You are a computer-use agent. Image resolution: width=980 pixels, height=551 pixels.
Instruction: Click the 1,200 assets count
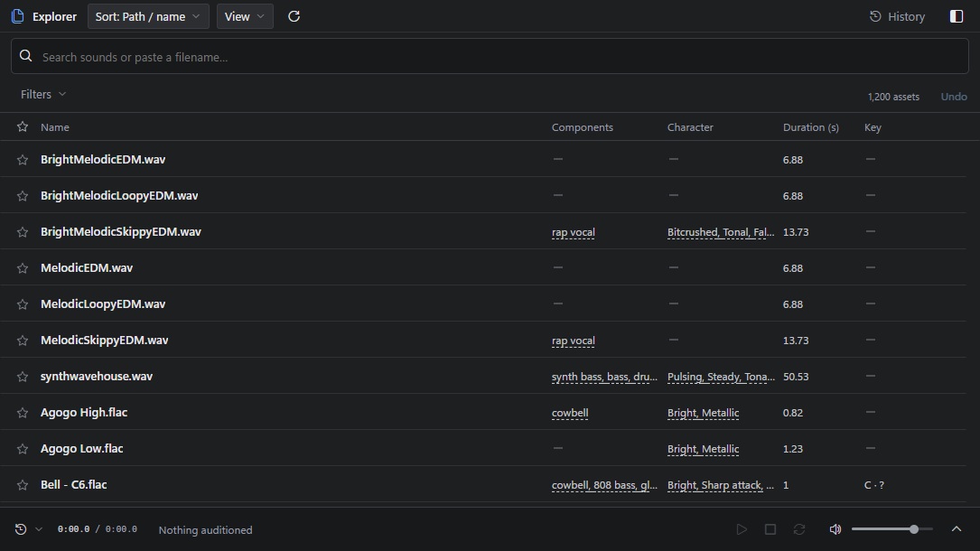tap(893, 97)
